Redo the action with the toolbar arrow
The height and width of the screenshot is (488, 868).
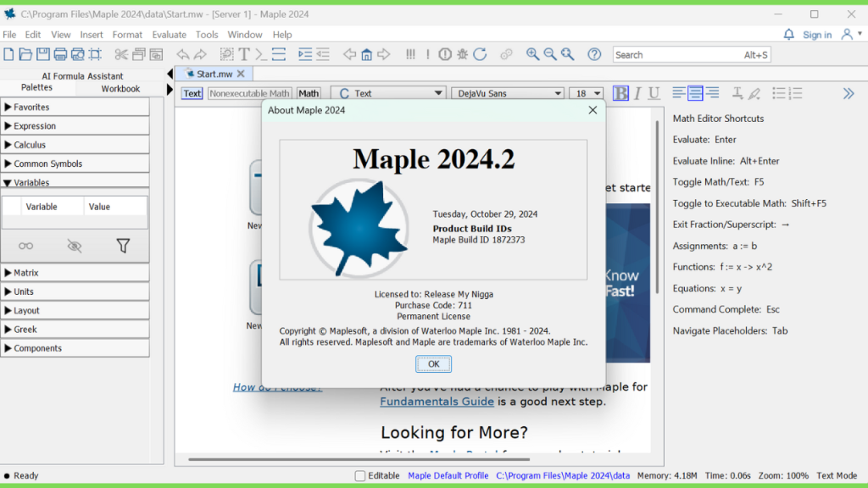click(200, 54)
